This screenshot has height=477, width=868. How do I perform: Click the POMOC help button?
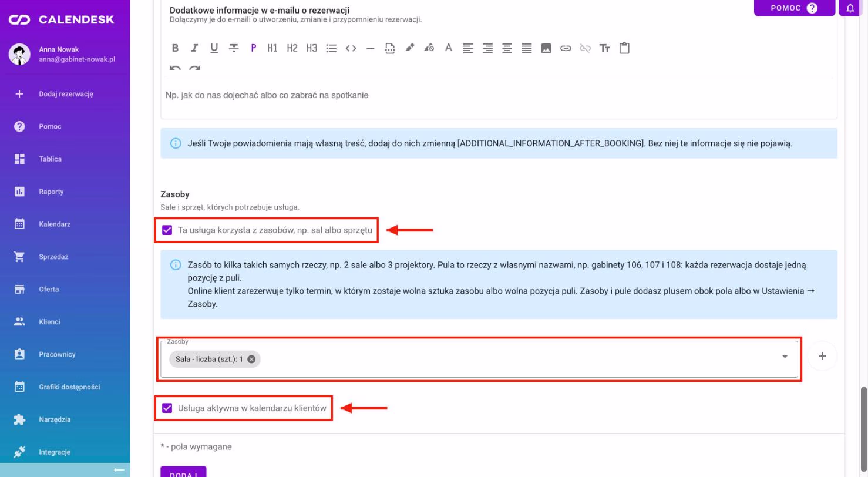(x=794, y=8)
